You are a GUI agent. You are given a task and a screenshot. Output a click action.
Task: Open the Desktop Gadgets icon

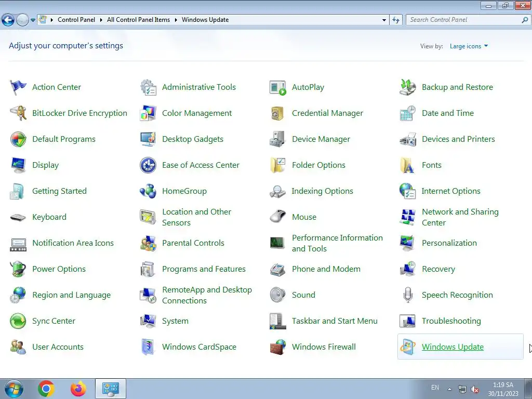point(148,139)
